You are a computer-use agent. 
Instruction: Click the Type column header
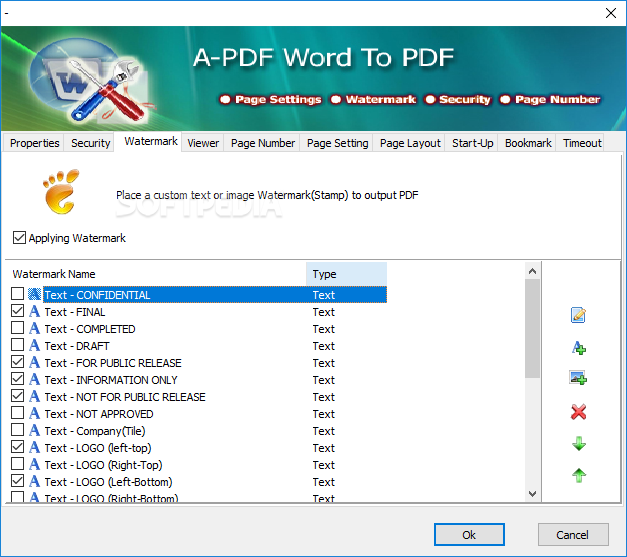click(x=346, y=274)
